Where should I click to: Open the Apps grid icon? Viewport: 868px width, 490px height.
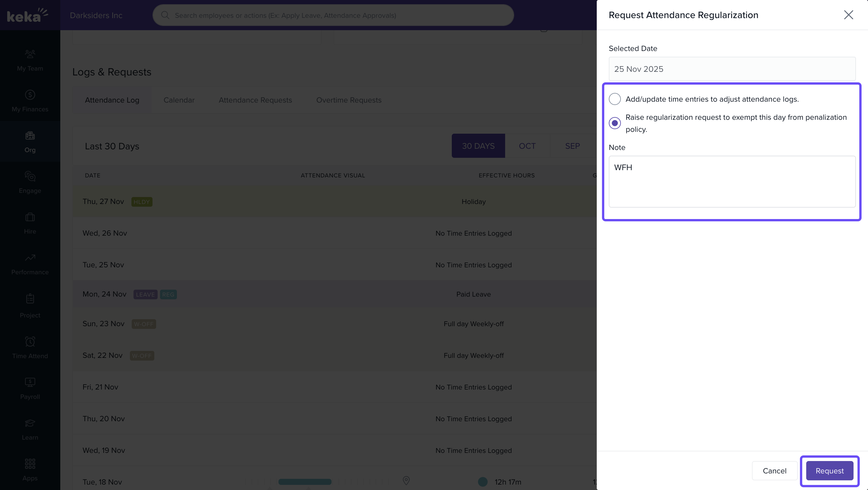30,464
